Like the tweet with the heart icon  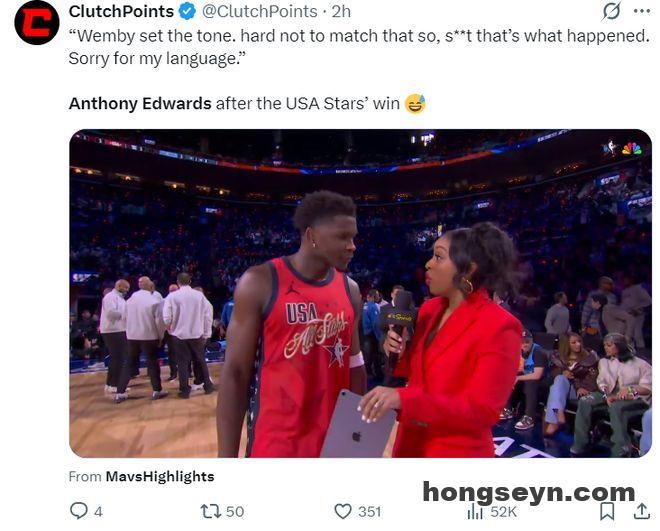(343, 511)
